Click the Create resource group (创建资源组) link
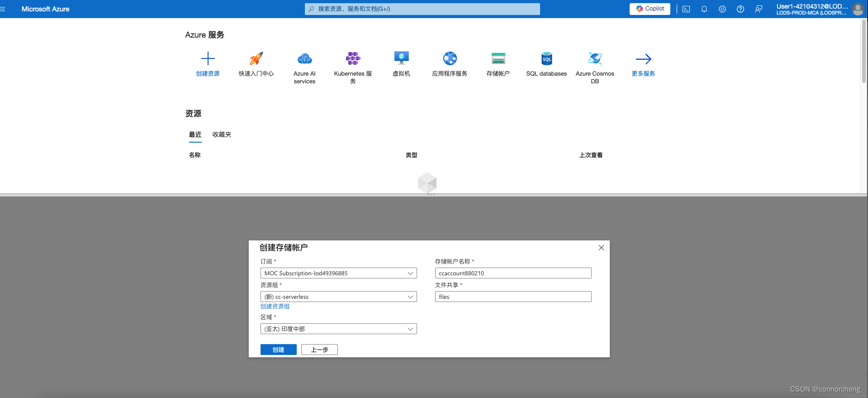This screenshot has height=398, width=868. (275, 307)
